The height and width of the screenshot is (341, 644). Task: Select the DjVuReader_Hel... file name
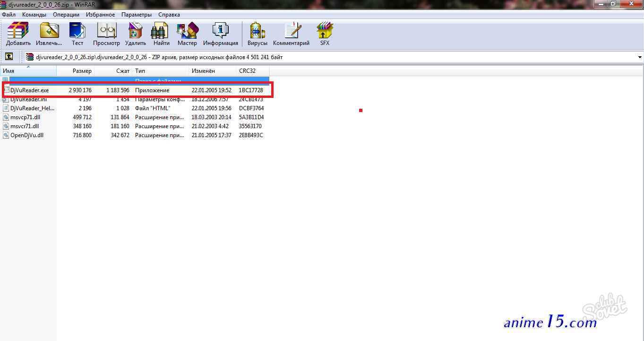[x=33, y=108]
